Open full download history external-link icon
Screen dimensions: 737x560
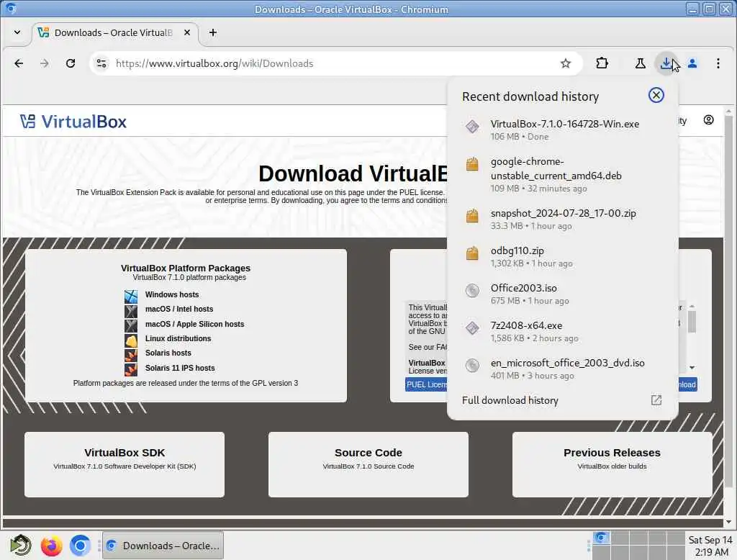(656, 400)
